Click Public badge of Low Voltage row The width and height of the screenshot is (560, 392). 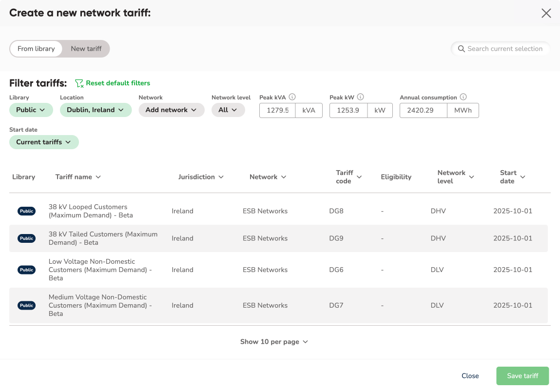coord(26,270)
